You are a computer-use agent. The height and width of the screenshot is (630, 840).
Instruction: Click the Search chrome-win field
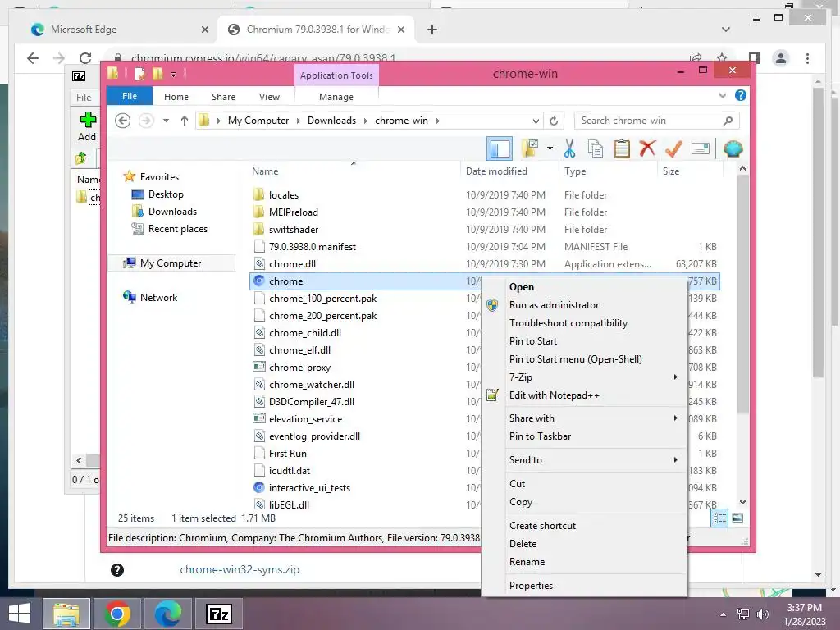tap(656, 121)
